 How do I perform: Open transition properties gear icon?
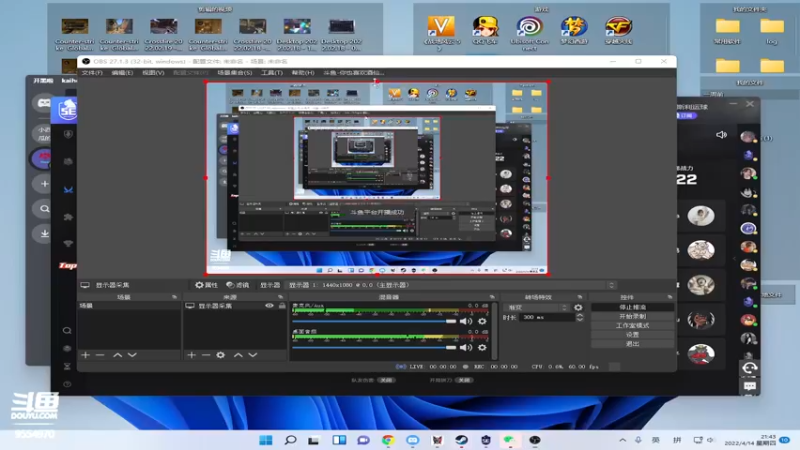[x=578, y=308]
